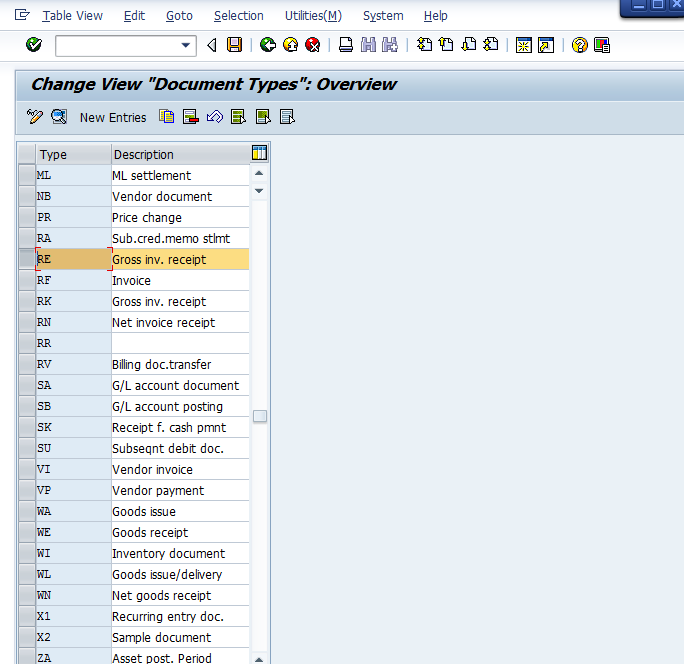684x665 pixels.
Task: Click the Select Block icon
Action: (x=263, y=117)
